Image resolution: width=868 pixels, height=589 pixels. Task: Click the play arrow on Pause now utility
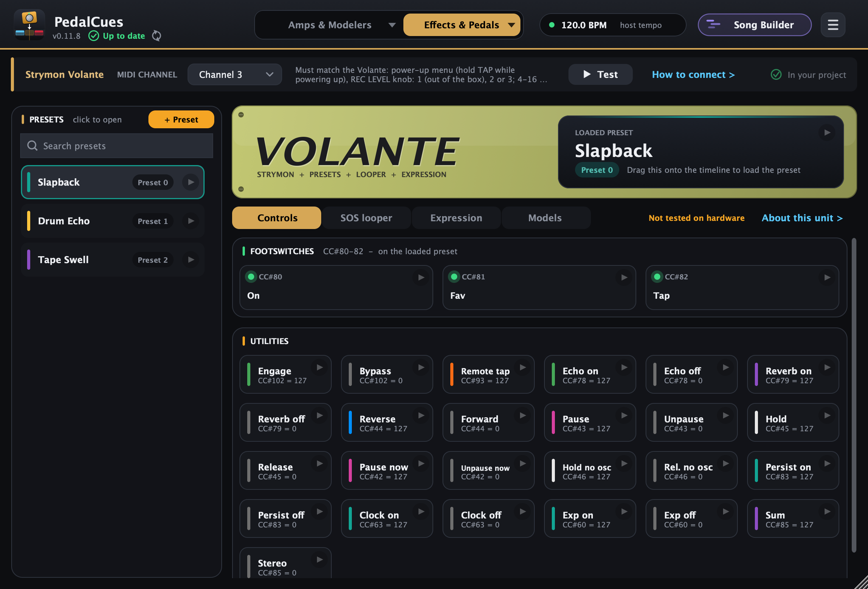[421, 463]
